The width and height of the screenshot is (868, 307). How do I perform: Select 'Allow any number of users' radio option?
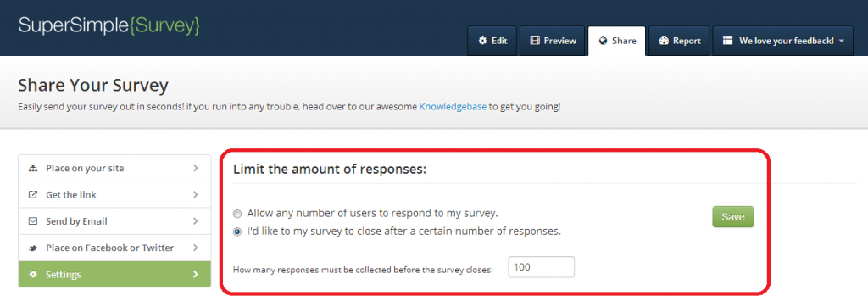pos(237,214)
